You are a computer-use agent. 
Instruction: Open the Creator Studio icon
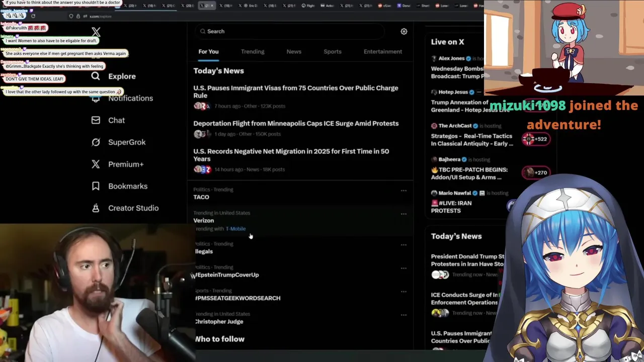pyautogui.click(x=96, y=208)
